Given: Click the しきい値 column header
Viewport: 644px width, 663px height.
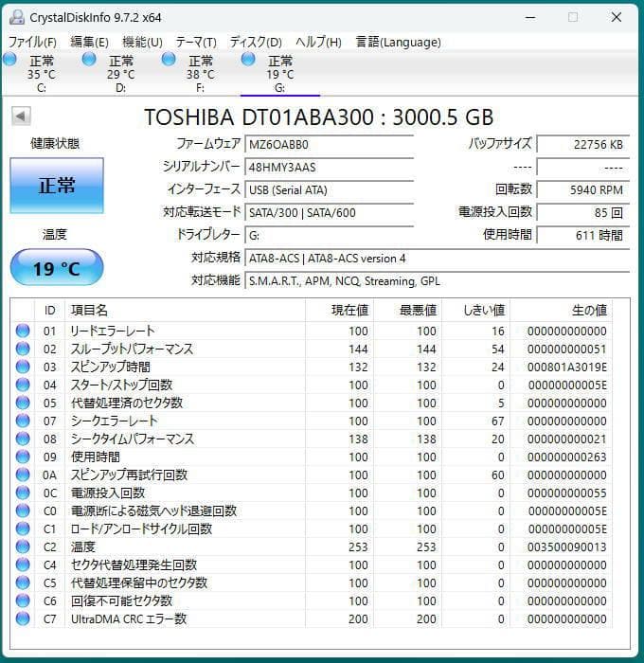Looking at the screenshot, I should pos(475,311).
